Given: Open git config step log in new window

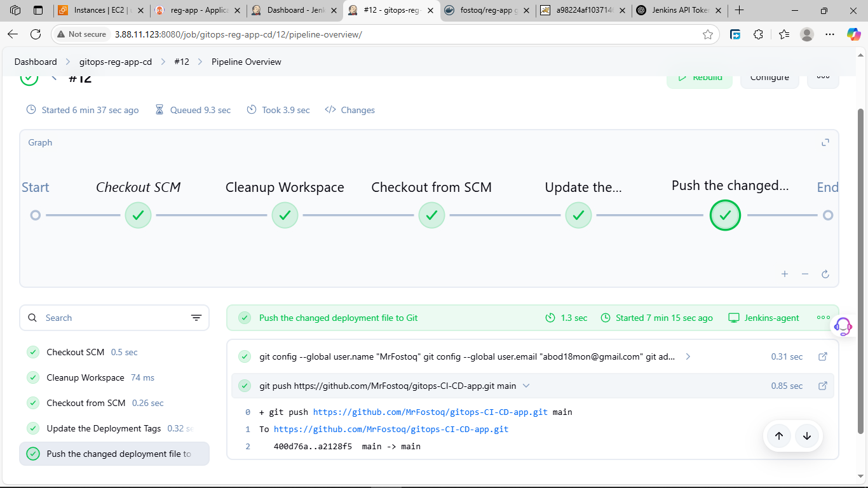Looking at the screenshot, I should tap(823, 356).
